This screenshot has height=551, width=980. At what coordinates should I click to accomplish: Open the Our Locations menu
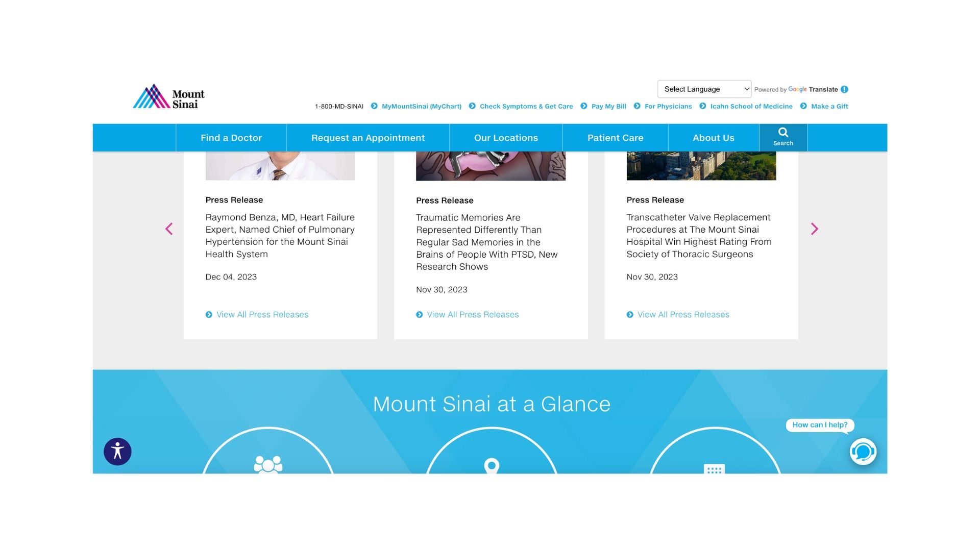coord(506,138)
